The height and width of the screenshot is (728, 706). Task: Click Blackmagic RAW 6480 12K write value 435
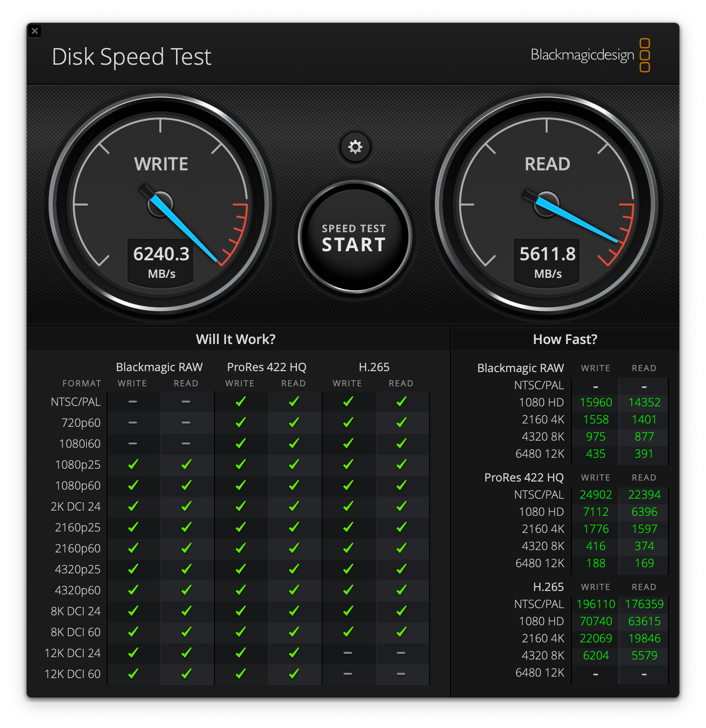[596, 454]
